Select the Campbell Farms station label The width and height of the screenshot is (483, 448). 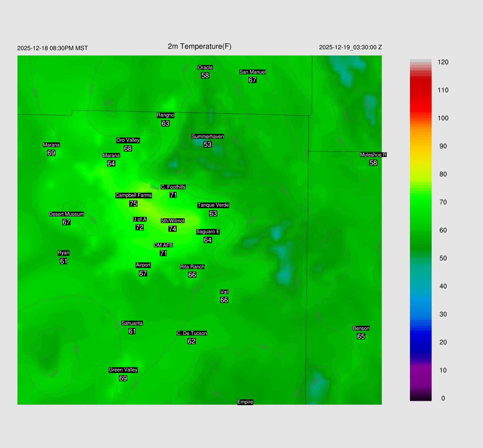[133, 195]
